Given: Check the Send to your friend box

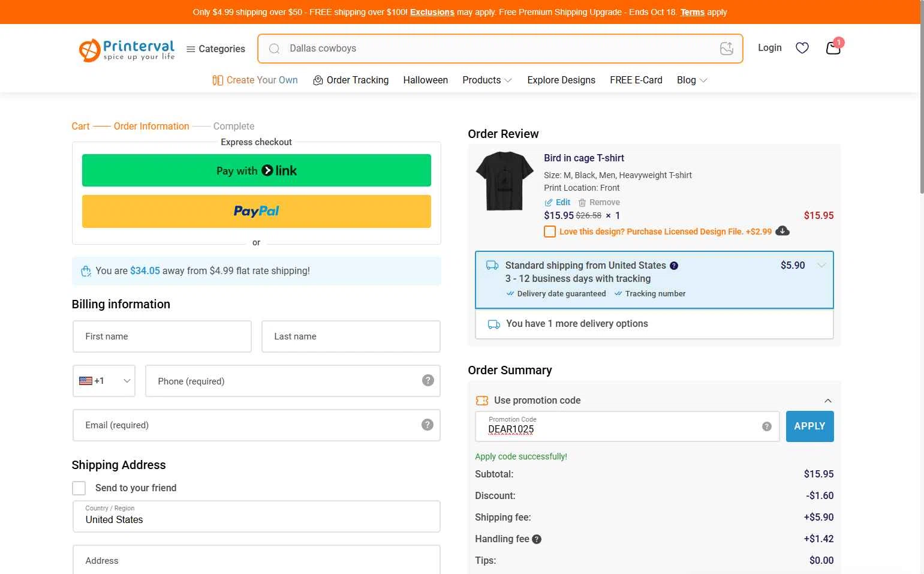Looking at the screenshot, I should (79, 488).
